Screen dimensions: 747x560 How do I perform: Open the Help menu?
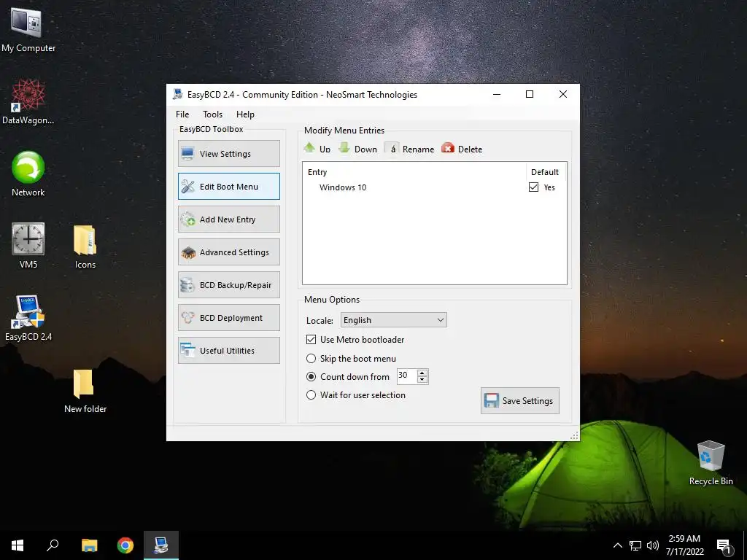coord(245,114)
